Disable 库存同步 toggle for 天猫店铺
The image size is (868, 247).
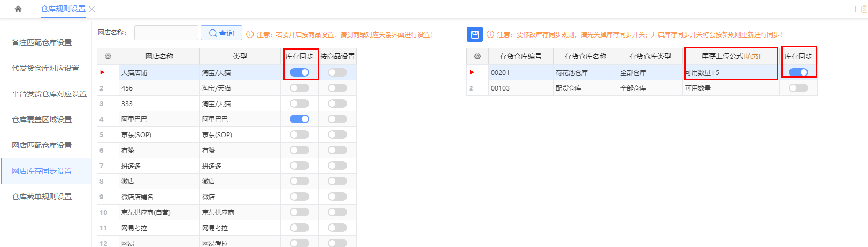coord(299,72)
